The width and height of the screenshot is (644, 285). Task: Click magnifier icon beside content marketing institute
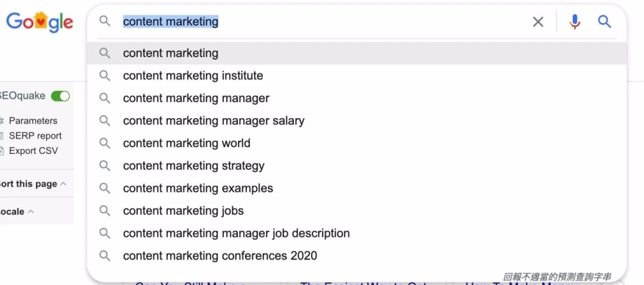[105, 76]
